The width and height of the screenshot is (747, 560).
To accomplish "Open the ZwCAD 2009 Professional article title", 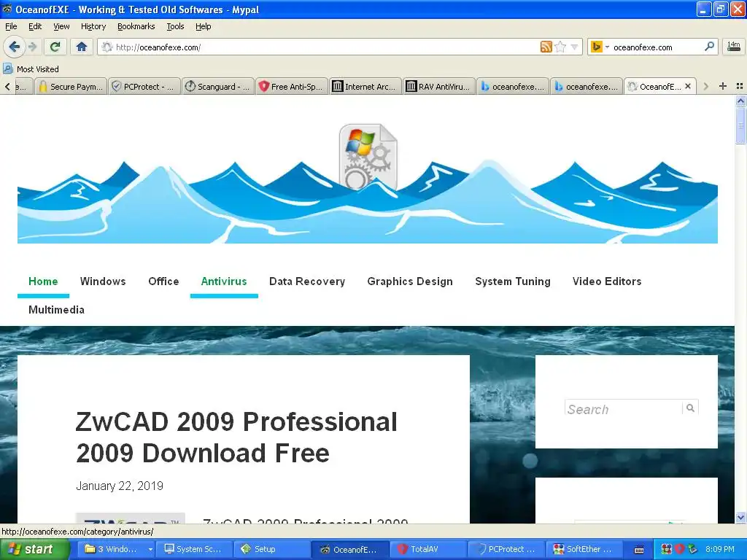I will pyautogui.click(x=236, y=437).
